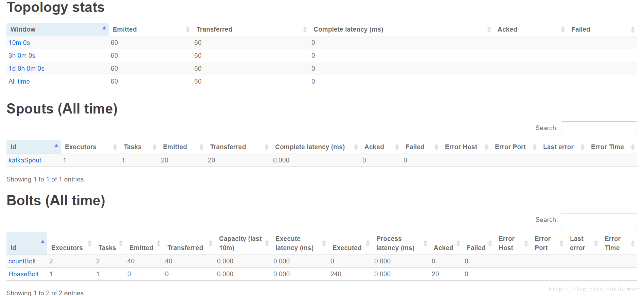Select the Spouts (All time) heading
This screenshot has height=296, width=644.
62,109
